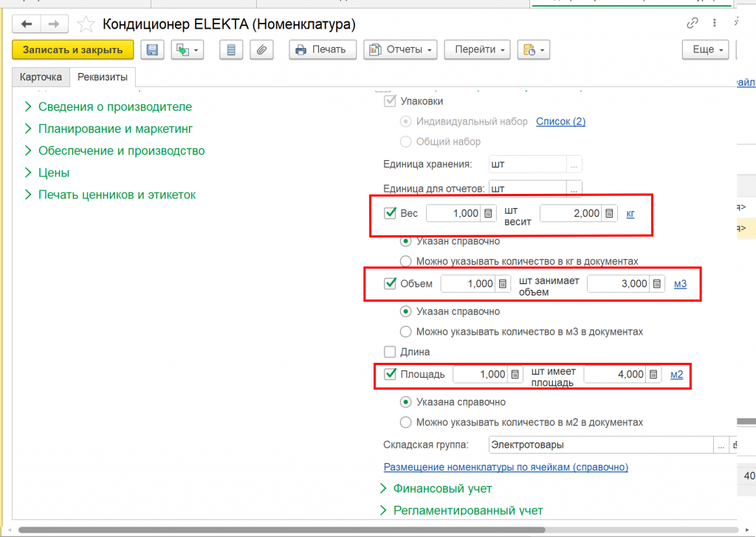Click the Печать print button
The image size is (756, 537).
tap(323, 49)
